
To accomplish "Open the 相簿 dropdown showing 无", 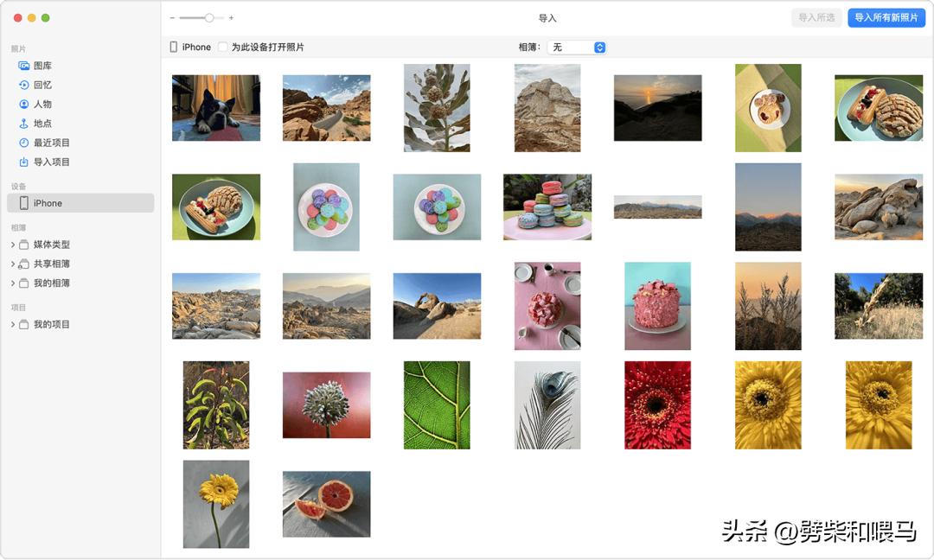I will click(577, 47).
